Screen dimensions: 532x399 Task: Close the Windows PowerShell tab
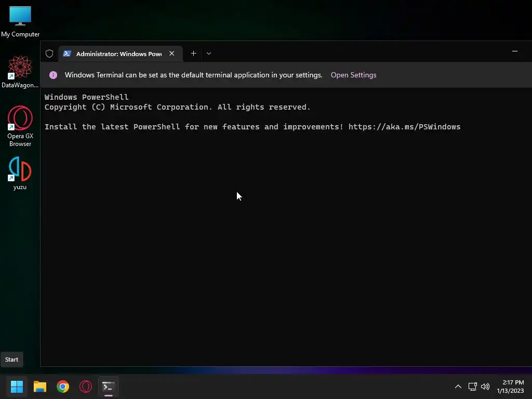click(x=171, y=54)
